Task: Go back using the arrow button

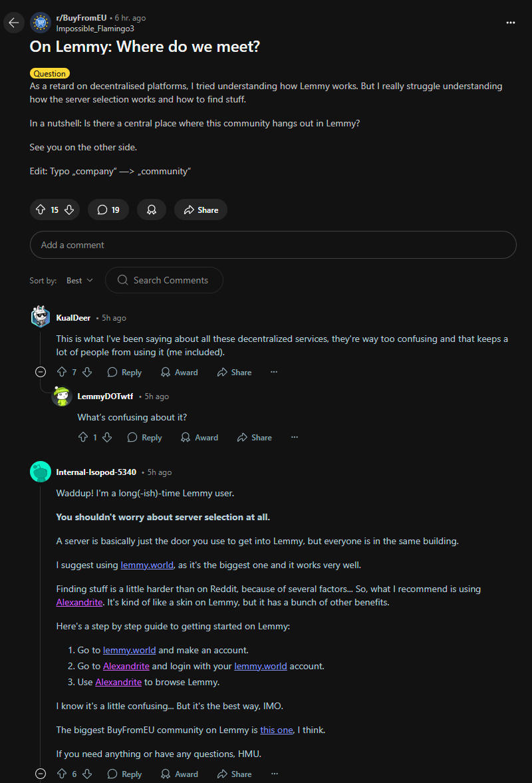Action: 14,23
